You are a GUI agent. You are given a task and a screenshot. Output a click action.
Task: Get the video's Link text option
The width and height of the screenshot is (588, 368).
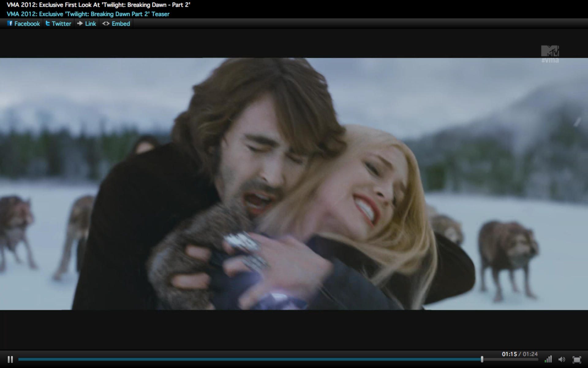90,24
